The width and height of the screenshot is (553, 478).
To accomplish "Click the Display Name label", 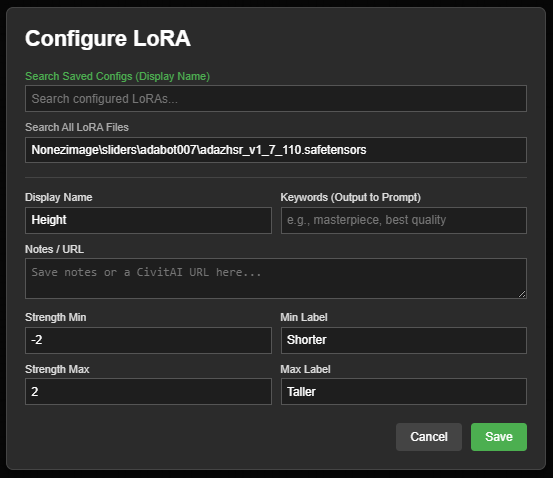I will 59,197.
